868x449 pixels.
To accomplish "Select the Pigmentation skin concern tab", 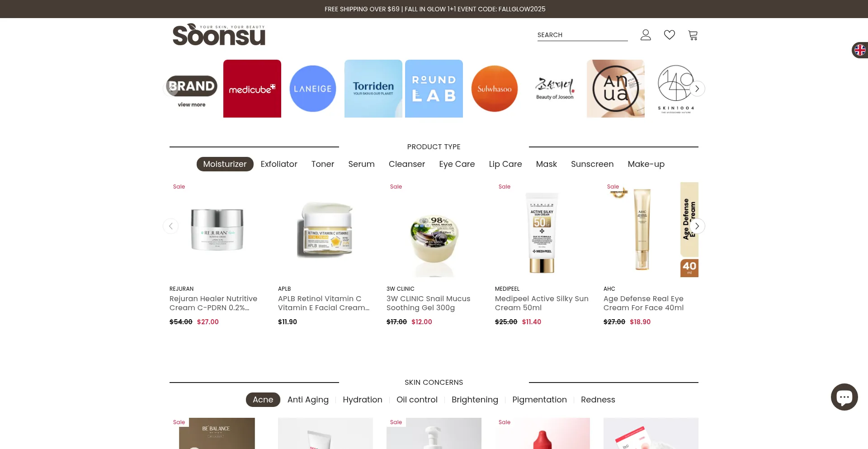I will coord(539,400).
